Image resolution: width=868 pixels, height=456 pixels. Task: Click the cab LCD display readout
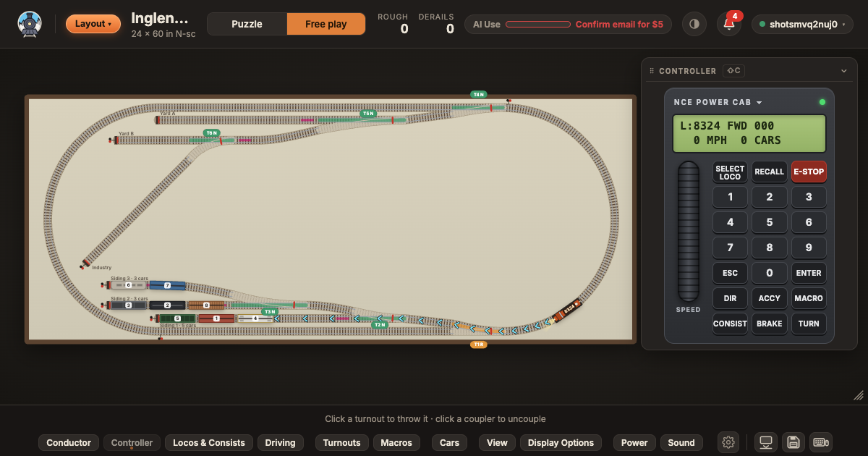[749, 132]
